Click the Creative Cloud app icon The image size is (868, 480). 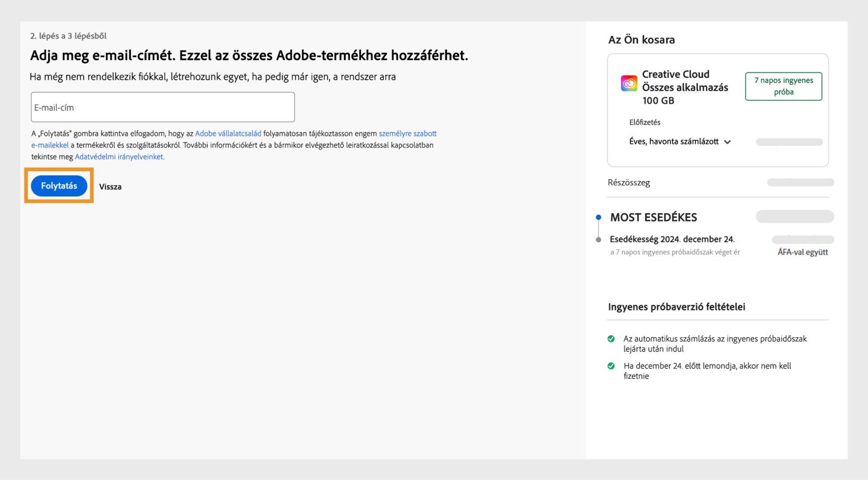(x=629, y=83)
